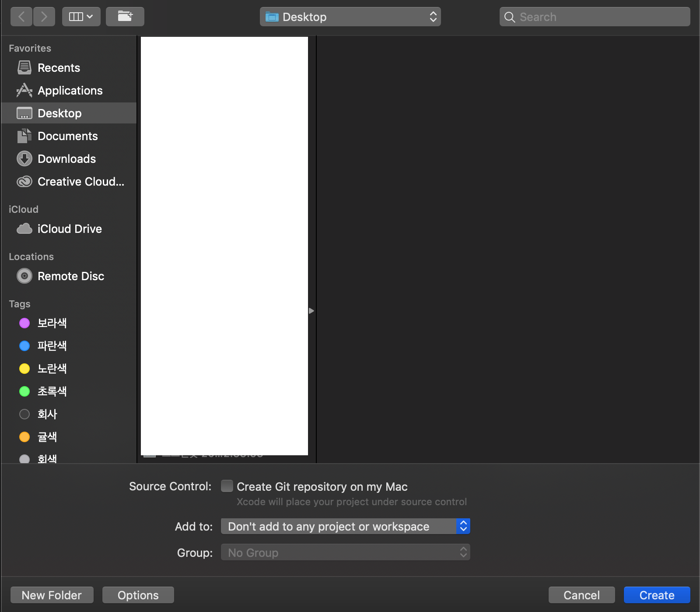
Task: Open the Add to dropdown
Action: (x=346, y=526)
